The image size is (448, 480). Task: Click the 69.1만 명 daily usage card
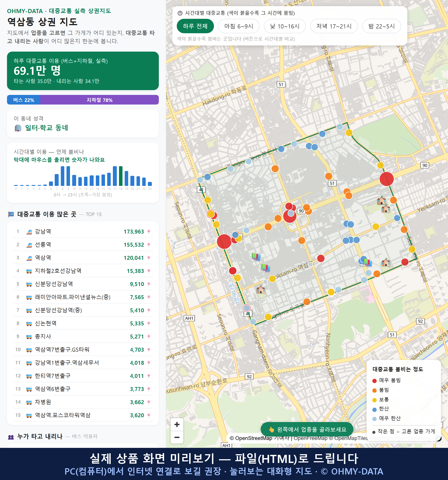coord(83,71)
